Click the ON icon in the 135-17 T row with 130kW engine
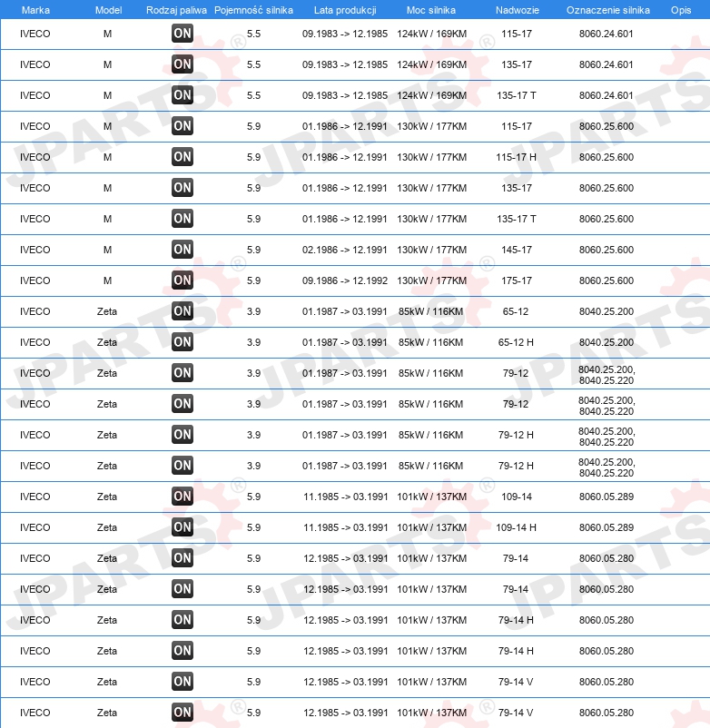 182,219
